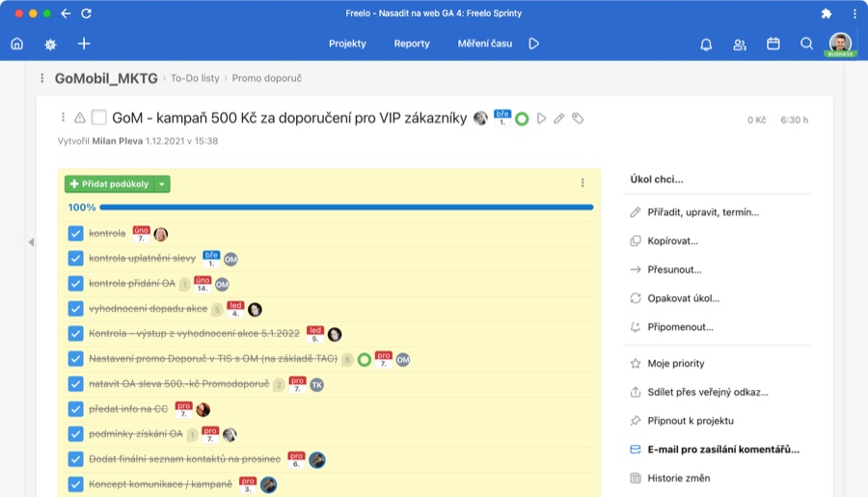Click the TK assignee badge on natavit OA sleva
Image resolution: width=868 pixels, height=497 pixels.
[x=316, y=384]
